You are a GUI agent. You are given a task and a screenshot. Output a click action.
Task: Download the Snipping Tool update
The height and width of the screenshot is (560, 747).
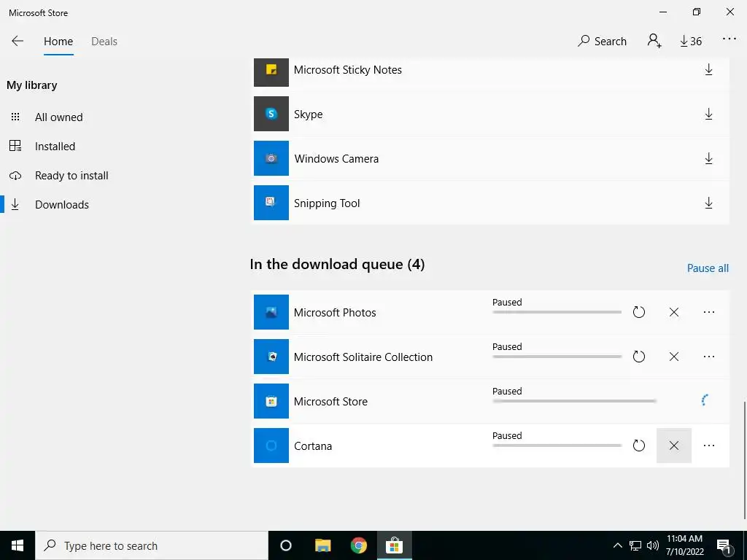(708, 203)
